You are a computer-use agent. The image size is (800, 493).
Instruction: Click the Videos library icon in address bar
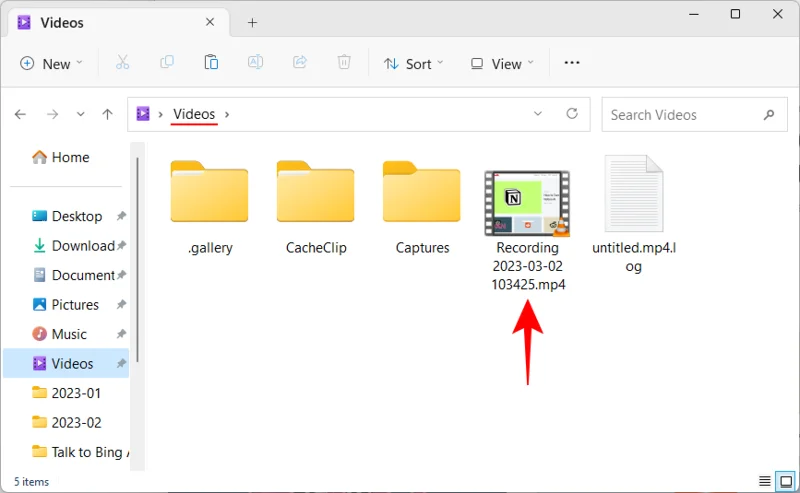point(143,113)
